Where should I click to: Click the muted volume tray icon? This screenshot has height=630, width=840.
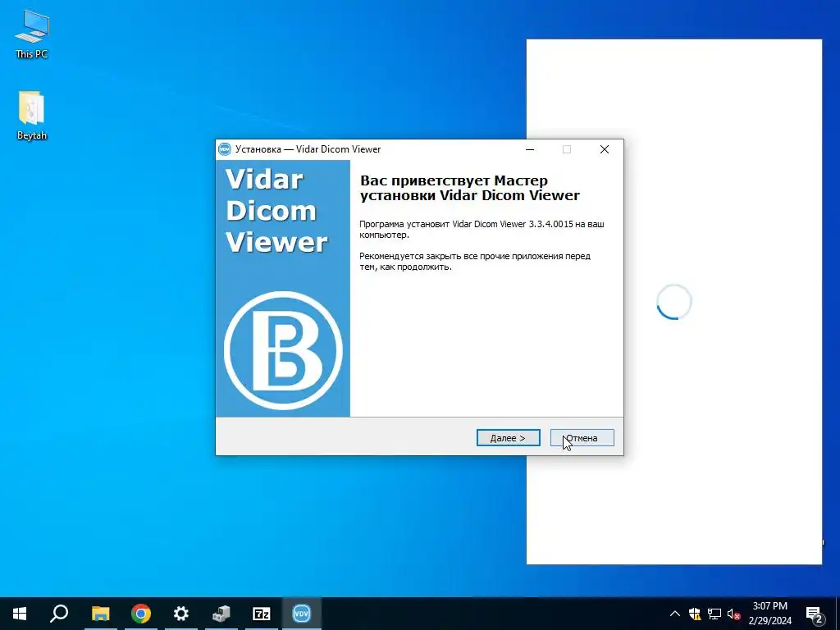point(733,614)
